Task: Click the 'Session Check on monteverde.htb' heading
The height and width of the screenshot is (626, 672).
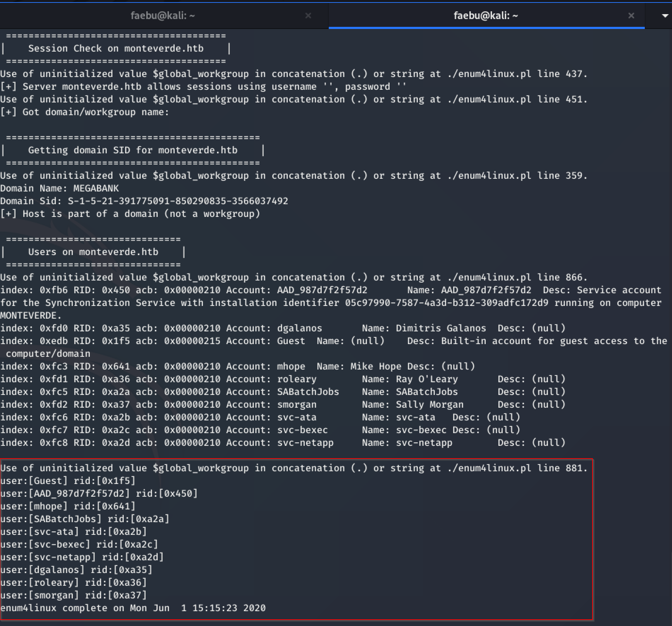Action: pos(116,48)
